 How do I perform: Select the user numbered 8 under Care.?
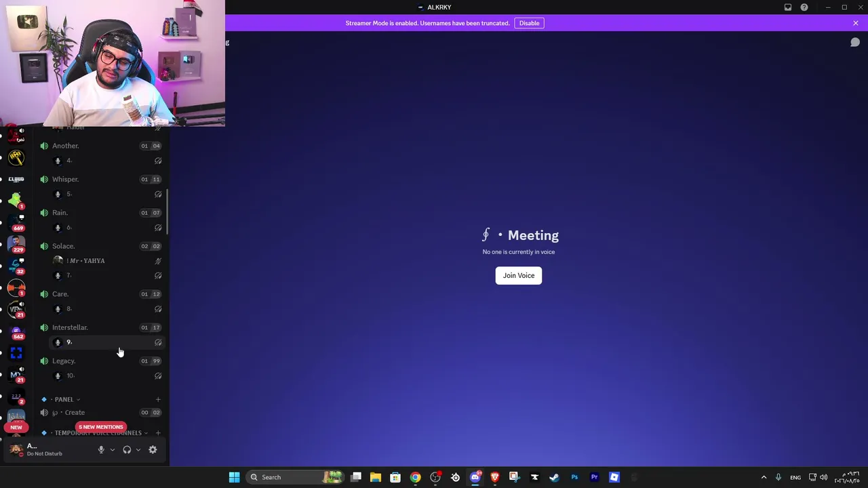pyautogui.click(x=107, y=309)
